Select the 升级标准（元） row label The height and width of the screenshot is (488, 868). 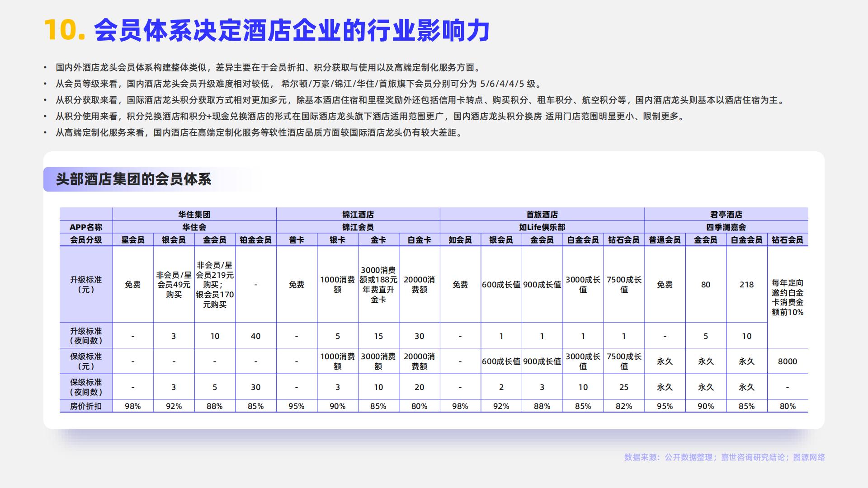[x=86, y=285]
